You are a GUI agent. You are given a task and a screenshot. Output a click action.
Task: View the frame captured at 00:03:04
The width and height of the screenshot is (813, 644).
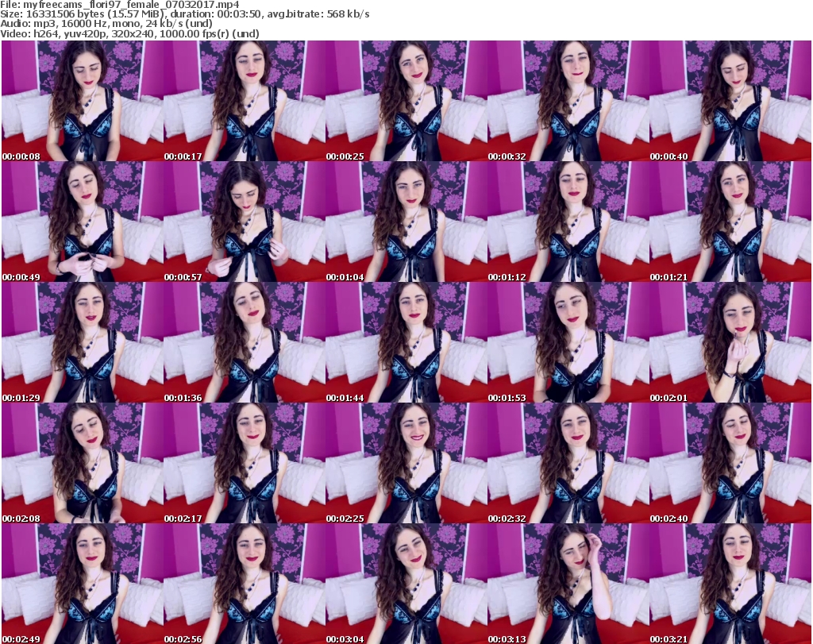[406, 584]
